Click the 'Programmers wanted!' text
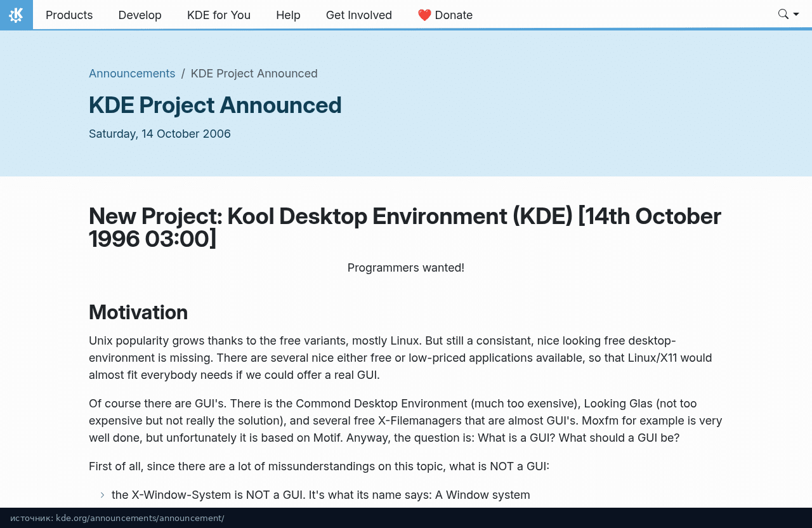 (406, 268)
